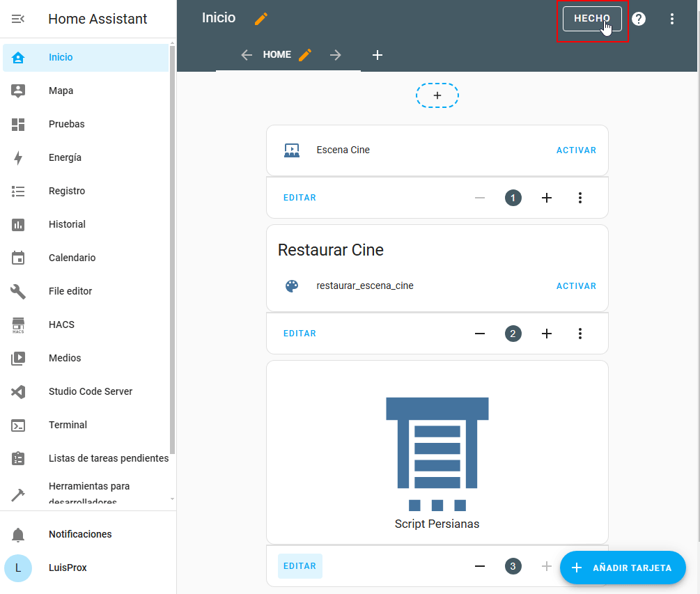
Task: Move Restaurar Cine card up with minus
Action: pyautogui.click(x=480, y=334)
